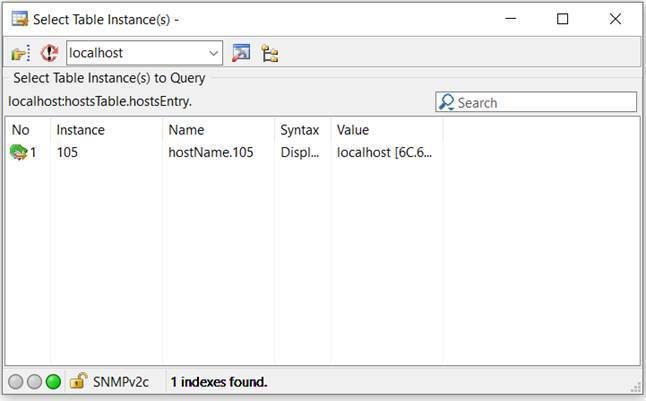Select the localhost value cell in the row
The image size is (646, 401).
tap(384, 152)
